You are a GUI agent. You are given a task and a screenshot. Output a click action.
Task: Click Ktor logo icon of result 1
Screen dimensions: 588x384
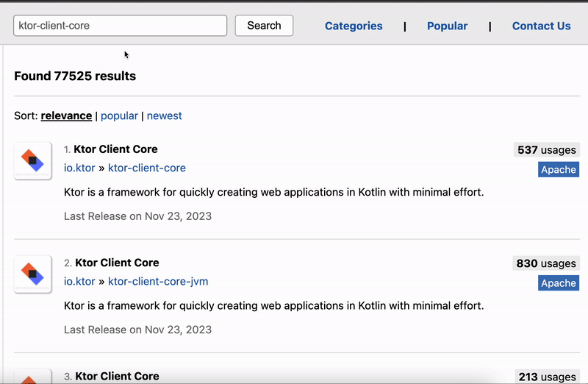(33, 161)
